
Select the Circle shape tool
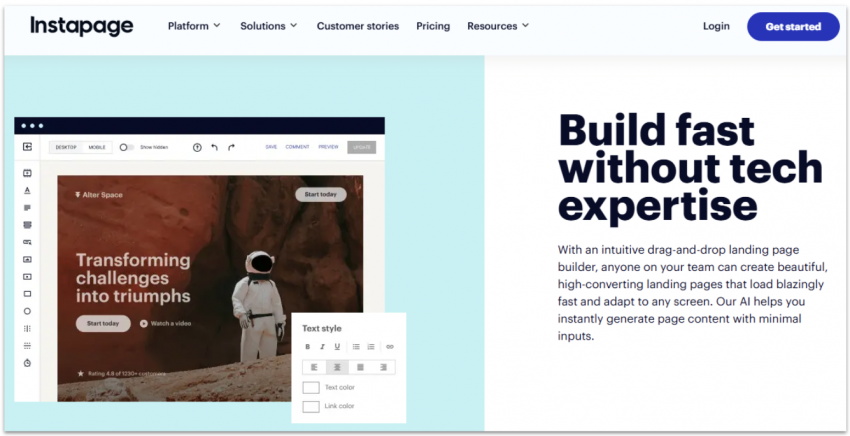(x=27, y=311)
